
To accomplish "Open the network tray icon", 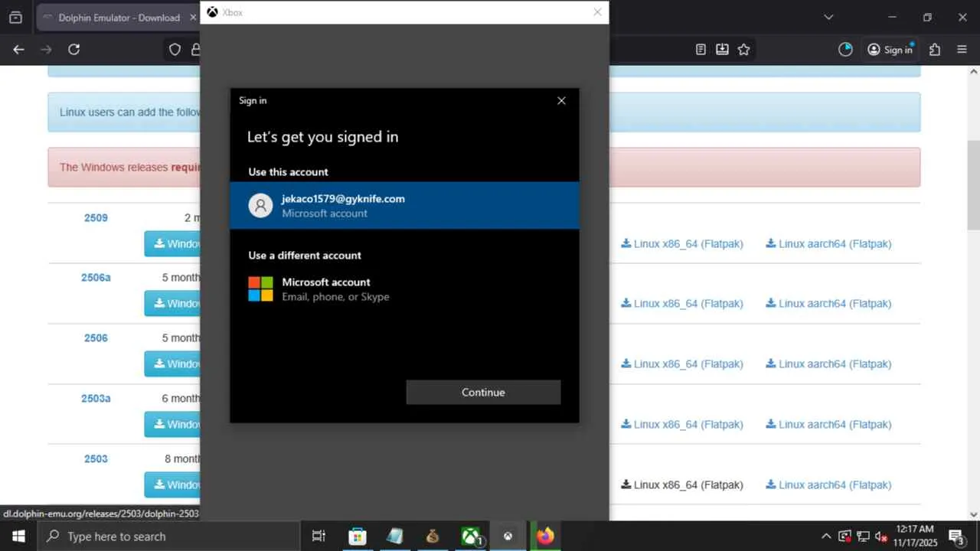I will click(863, 536).
